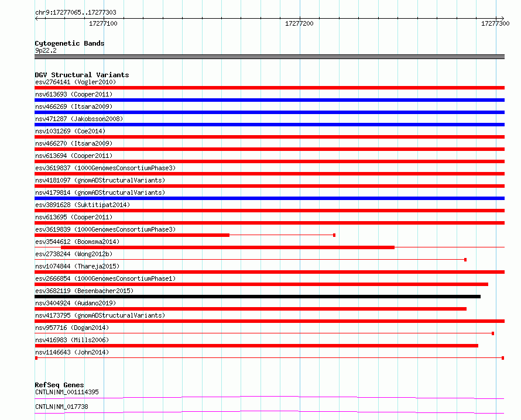Open esv3682119 (Besenbacher2015) variant label

[x=84, y=291]
